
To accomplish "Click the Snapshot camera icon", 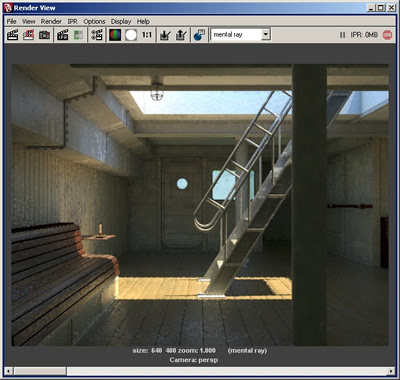I will coord(44,35).
